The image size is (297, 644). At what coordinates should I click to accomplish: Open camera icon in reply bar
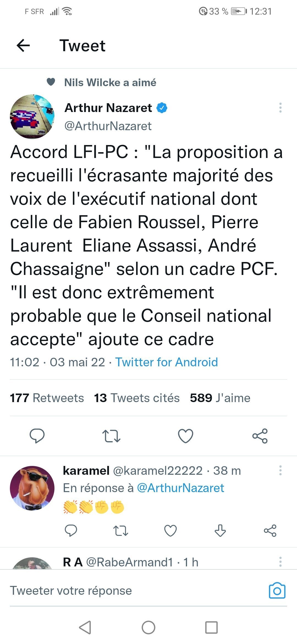tap(277, 590)
